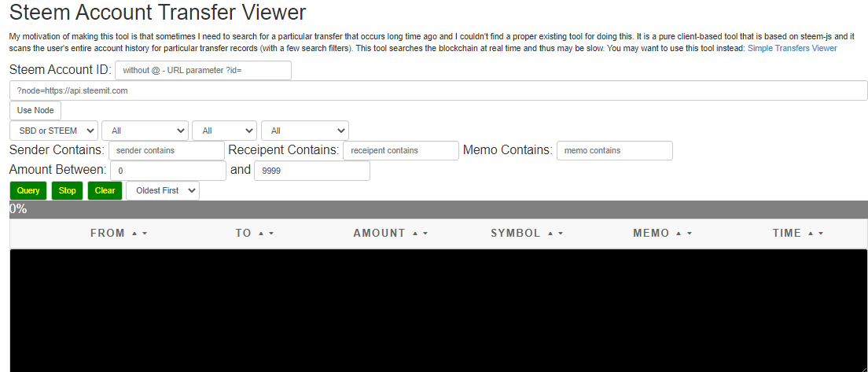Click the Steem Account Transfer Viewer heading
The width and height of the screenshot is (868, 372).
point(158,12)
